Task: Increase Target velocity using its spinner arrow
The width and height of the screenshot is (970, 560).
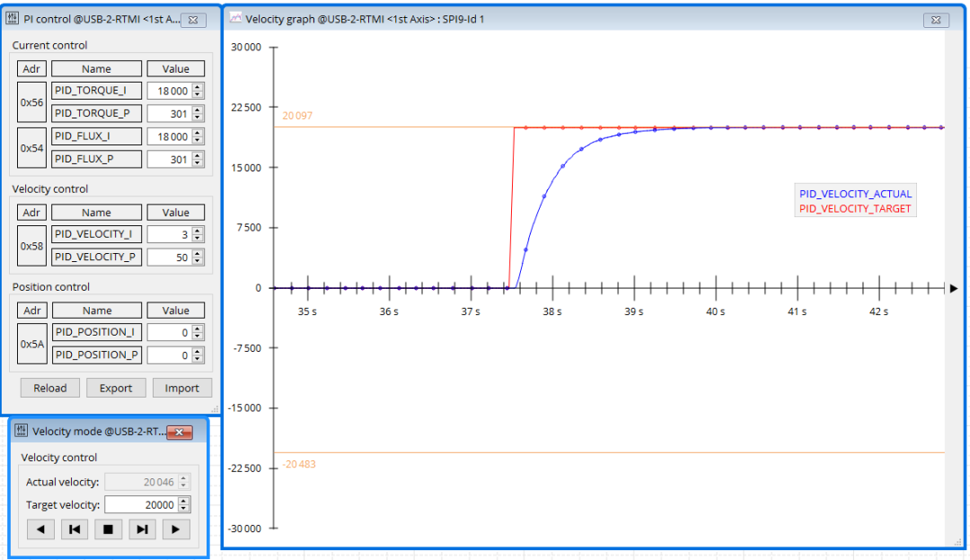Action: 184,501
